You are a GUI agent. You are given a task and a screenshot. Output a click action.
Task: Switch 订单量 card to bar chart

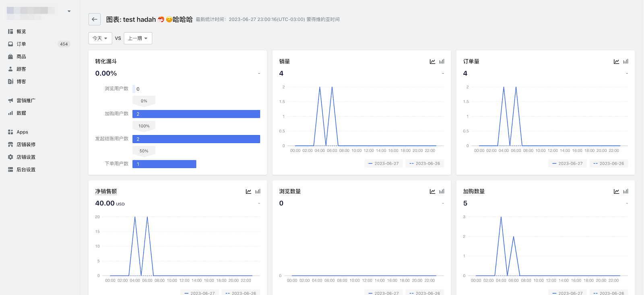[x=625, y=61]
